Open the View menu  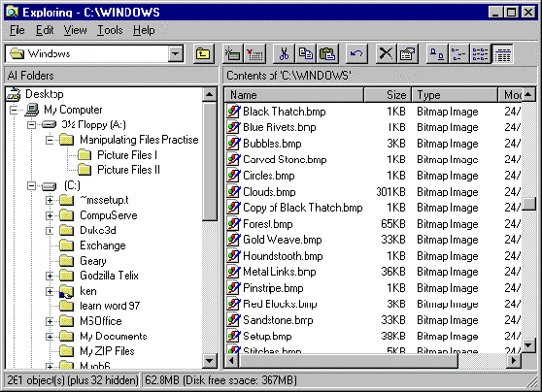75,30
